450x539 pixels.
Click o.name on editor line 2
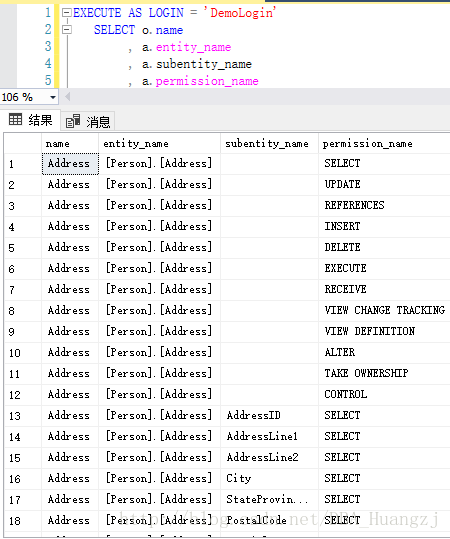[162, 30]
